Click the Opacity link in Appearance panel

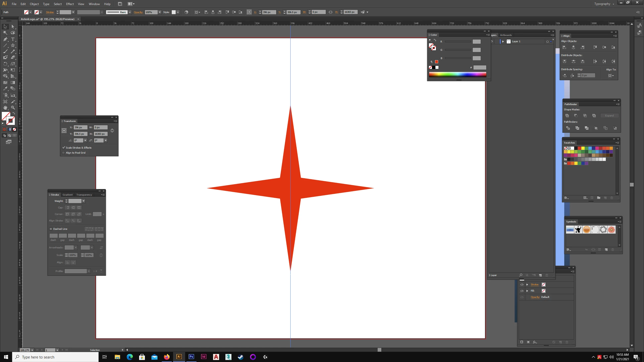click(x=535, y=297)
